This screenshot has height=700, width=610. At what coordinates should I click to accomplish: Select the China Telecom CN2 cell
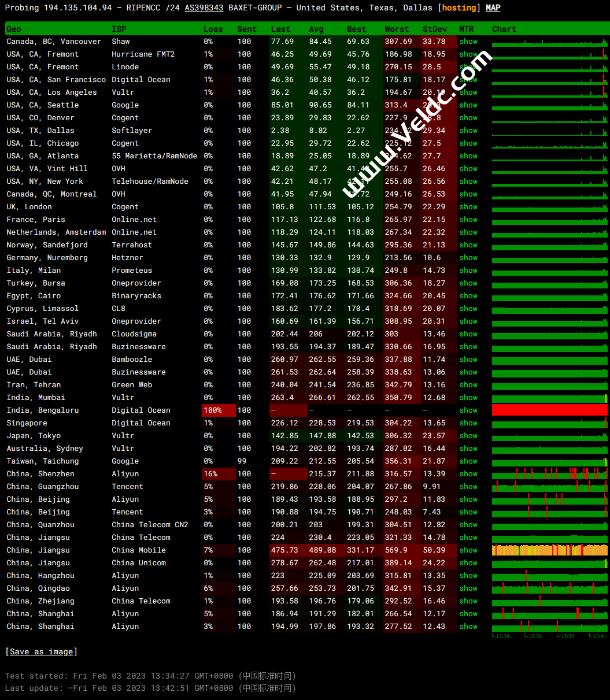coord(150,525)
